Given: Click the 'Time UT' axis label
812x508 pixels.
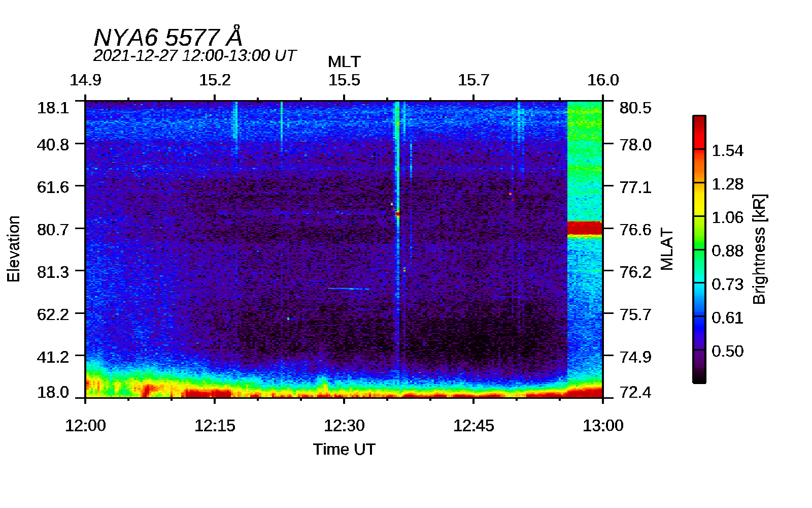Looking at the screenshot, I should click(x=344, y=449).
